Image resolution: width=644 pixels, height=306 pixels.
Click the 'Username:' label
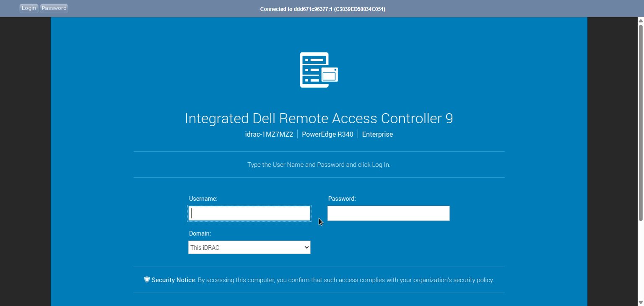[x=203, y=199]
